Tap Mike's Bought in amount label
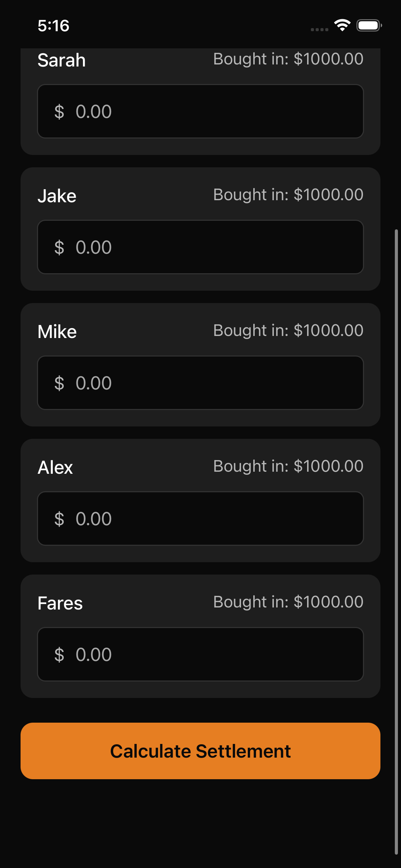This screenshot has height=868, width=401. click(x=288, y=330)
